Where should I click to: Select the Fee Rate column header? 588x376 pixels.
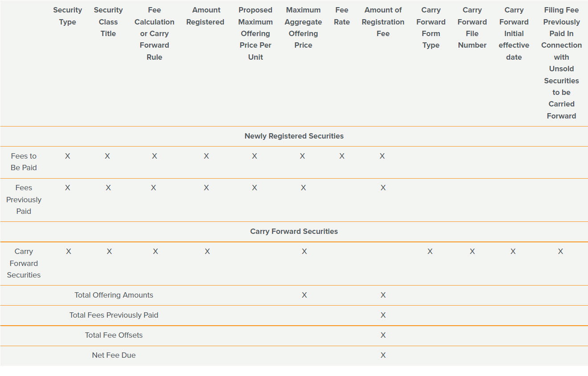click(x=342, y=16)
